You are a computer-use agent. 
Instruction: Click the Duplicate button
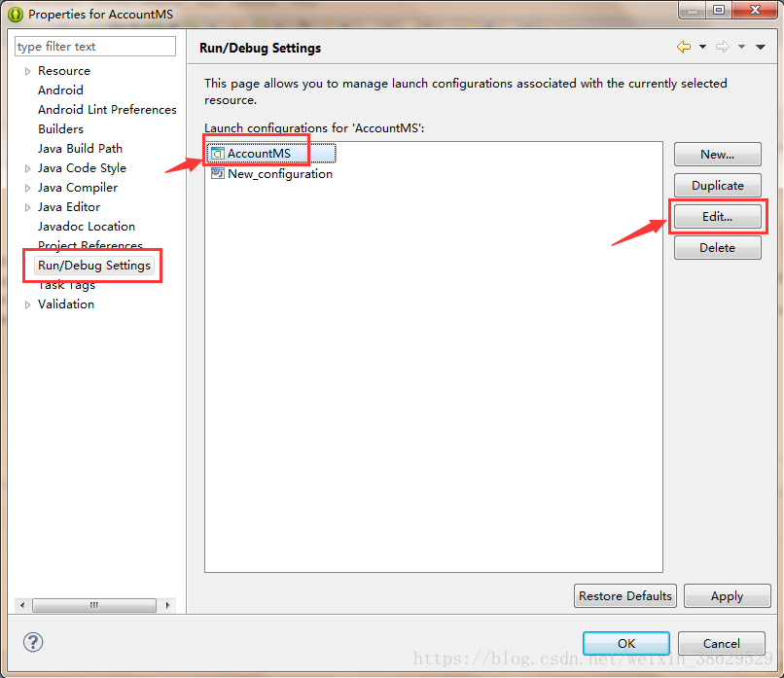(x=718, y=186)
